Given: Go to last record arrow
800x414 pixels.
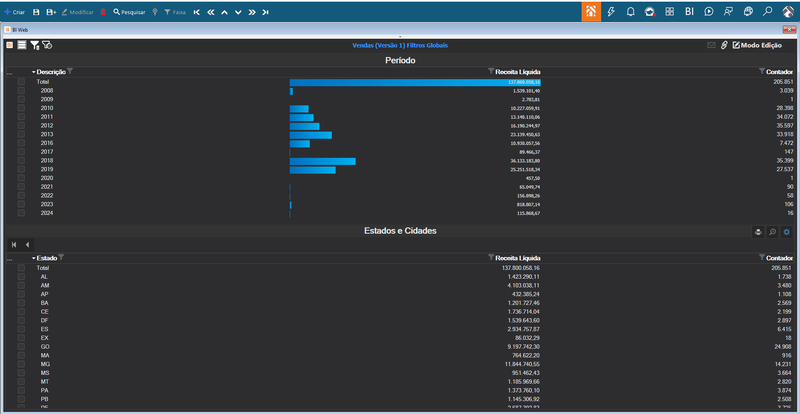Looking at the screenshot, I should tap(265, 12).
